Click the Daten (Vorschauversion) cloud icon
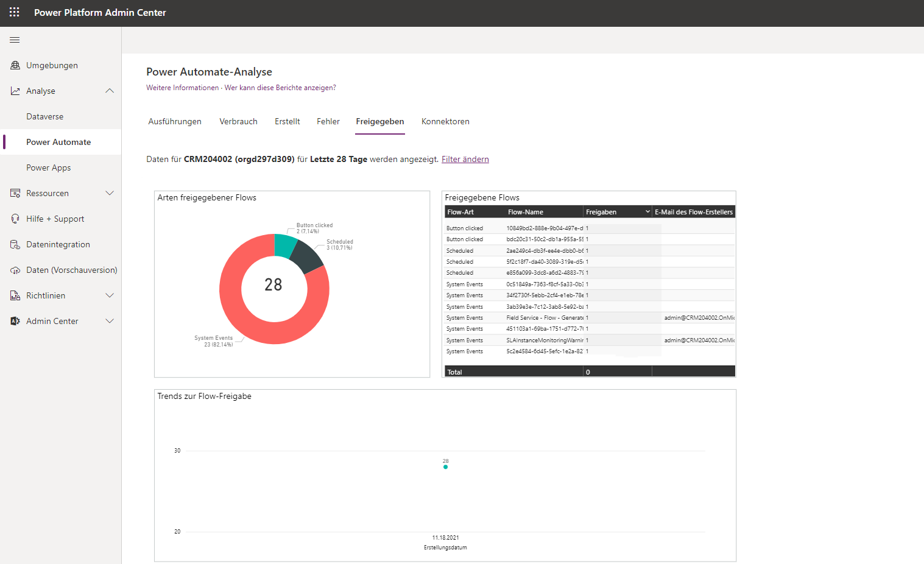The image size is (924, 564). click(x=15, y=270)
